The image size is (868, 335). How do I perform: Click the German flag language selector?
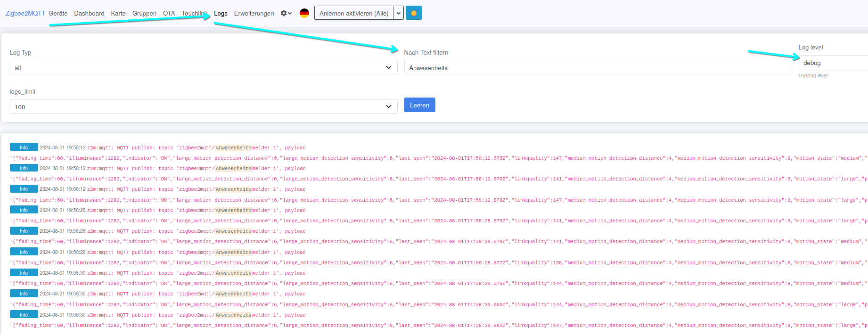(304, 13)
